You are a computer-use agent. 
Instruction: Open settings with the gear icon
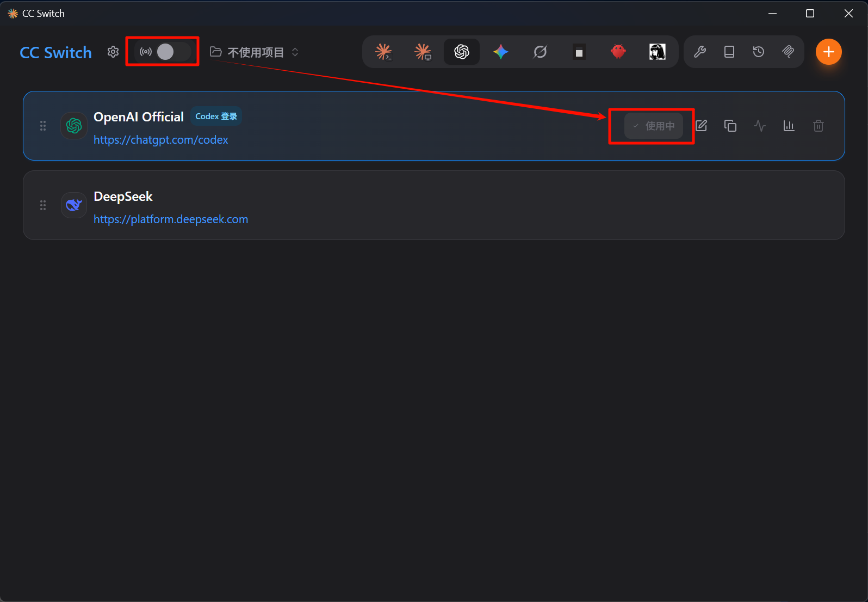coord(113,52)
